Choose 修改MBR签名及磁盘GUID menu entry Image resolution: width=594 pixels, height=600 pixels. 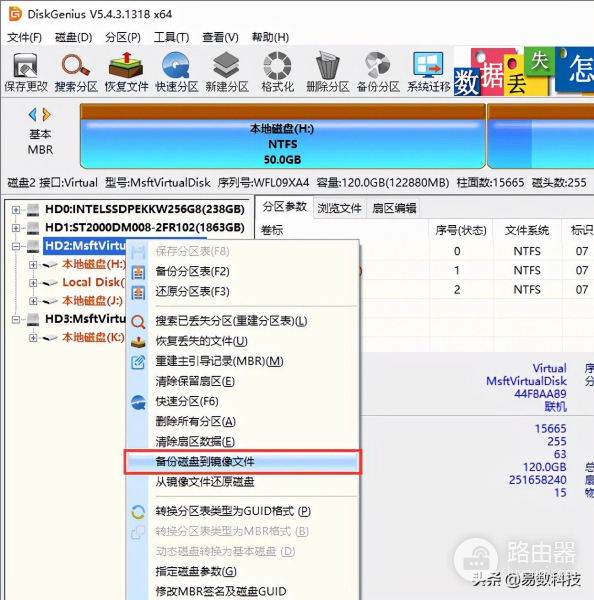point(242,592)
